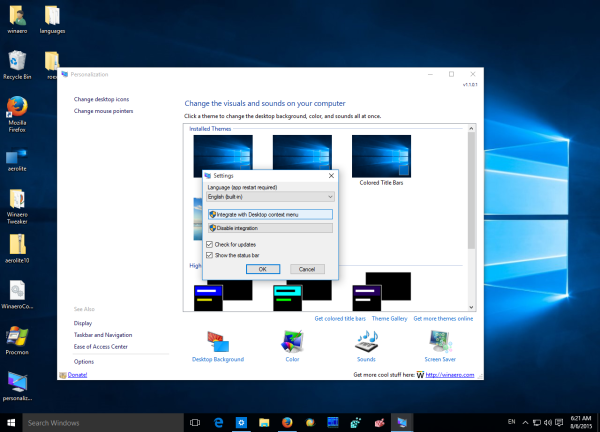Open Task View in taskbar

tap(195, 423)
